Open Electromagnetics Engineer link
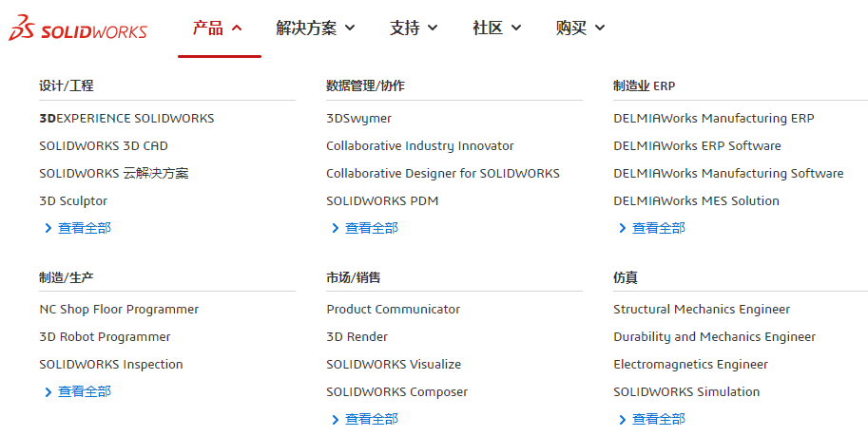 coord(691,365)
